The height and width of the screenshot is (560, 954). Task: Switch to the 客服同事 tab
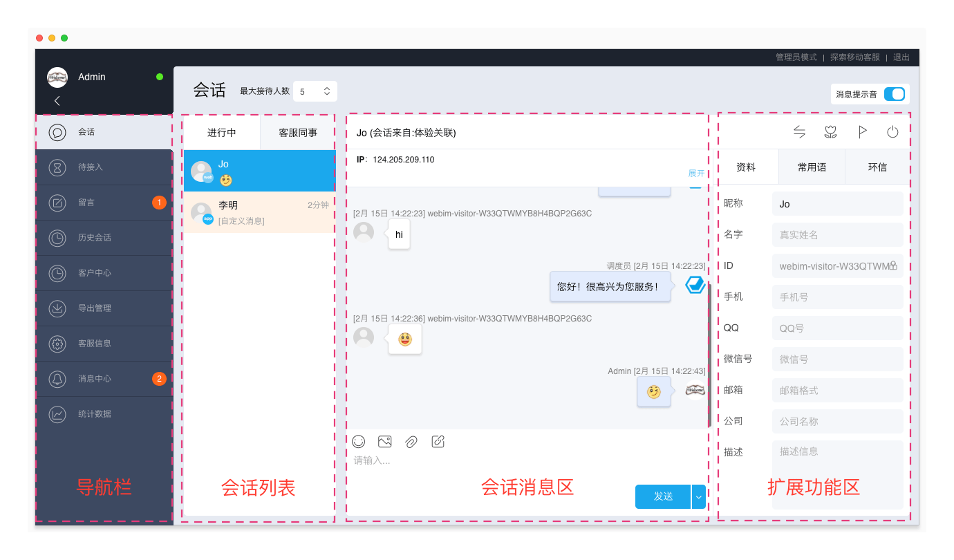[297, 131]
